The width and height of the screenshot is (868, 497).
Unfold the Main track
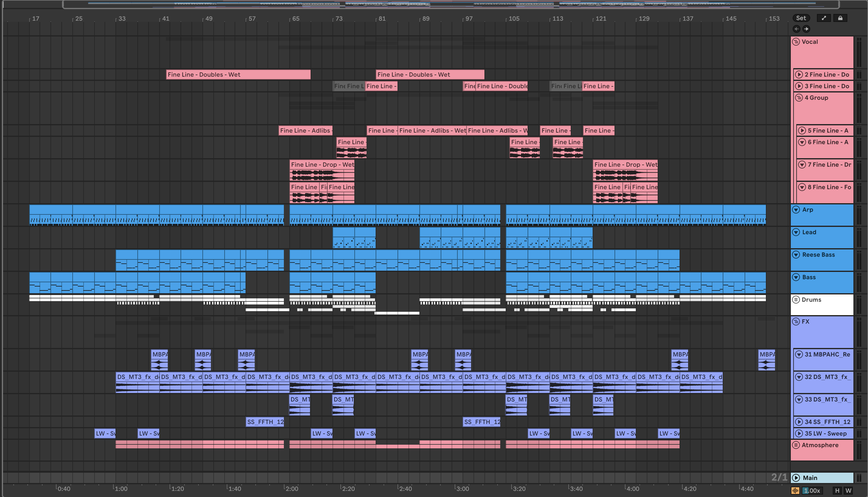[x=796, y=478]
